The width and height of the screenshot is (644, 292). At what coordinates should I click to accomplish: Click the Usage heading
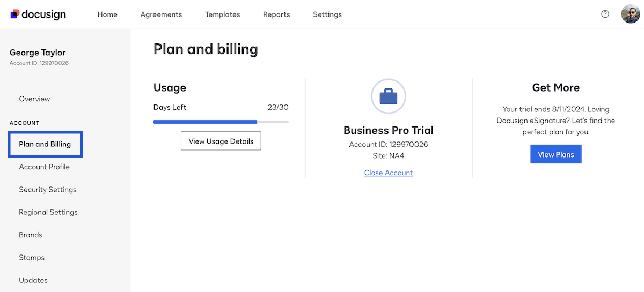[x=170, y=88]
